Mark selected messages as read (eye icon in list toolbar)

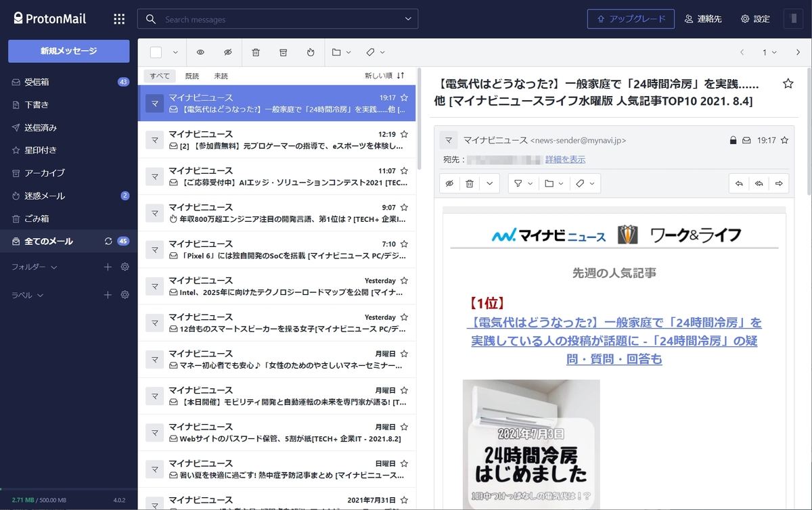pos(200,52)
